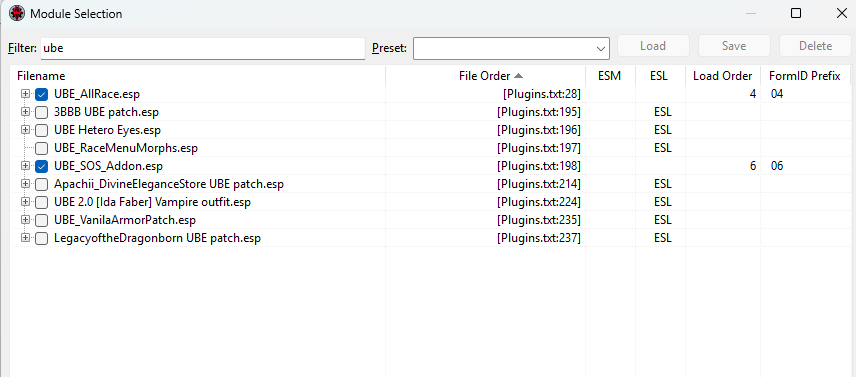Check the 3BBB UBE patch.esp checkbox
The width and height of the screenshot is (856, 377).
pyautogui.click(x=41, y=112)
